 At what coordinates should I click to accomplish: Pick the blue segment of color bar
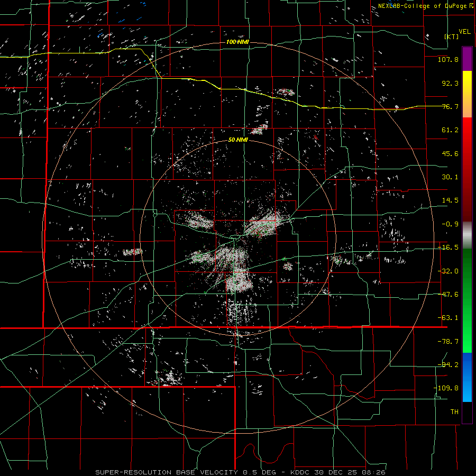(467, 377)
